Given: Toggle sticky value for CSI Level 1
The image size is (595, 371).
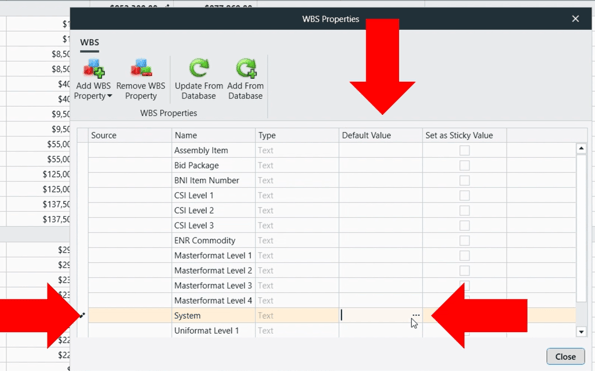Looking at the screenshot, I should tap(464, 195).
